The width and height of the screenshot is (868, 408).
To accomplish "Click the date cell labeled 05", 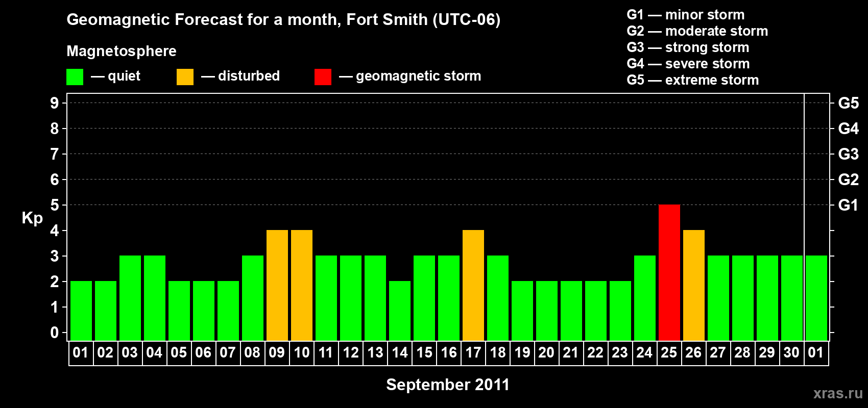I will (x=179, y=353).
